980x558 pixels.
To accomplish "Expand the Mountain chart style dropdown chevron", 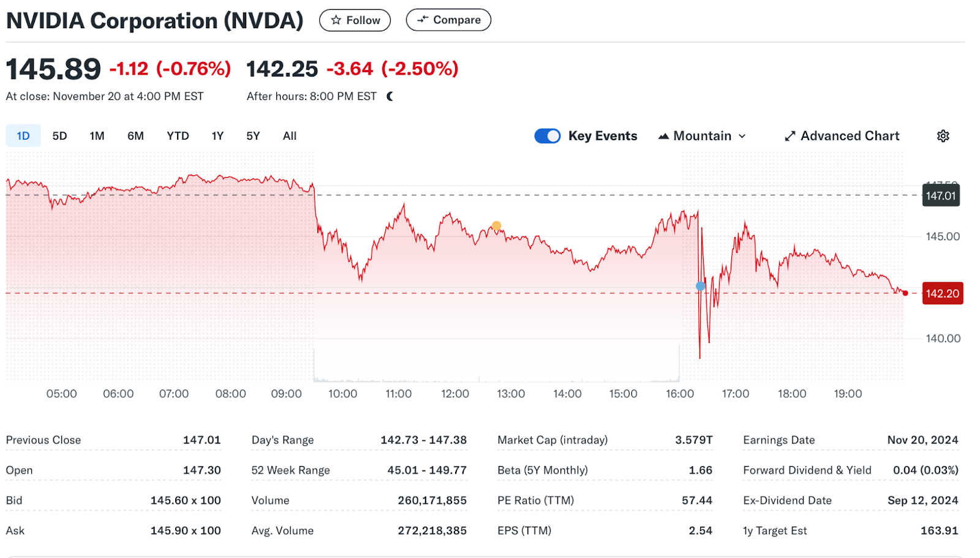I will (x=742, y=136).
